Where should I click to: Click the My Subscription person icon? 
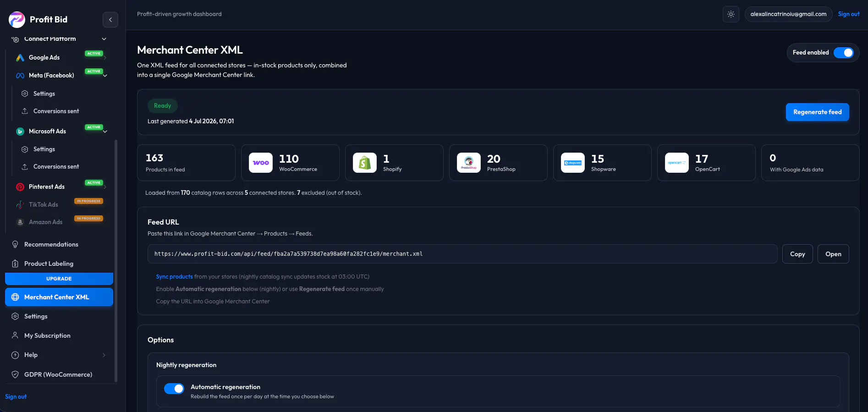point(15,336)
